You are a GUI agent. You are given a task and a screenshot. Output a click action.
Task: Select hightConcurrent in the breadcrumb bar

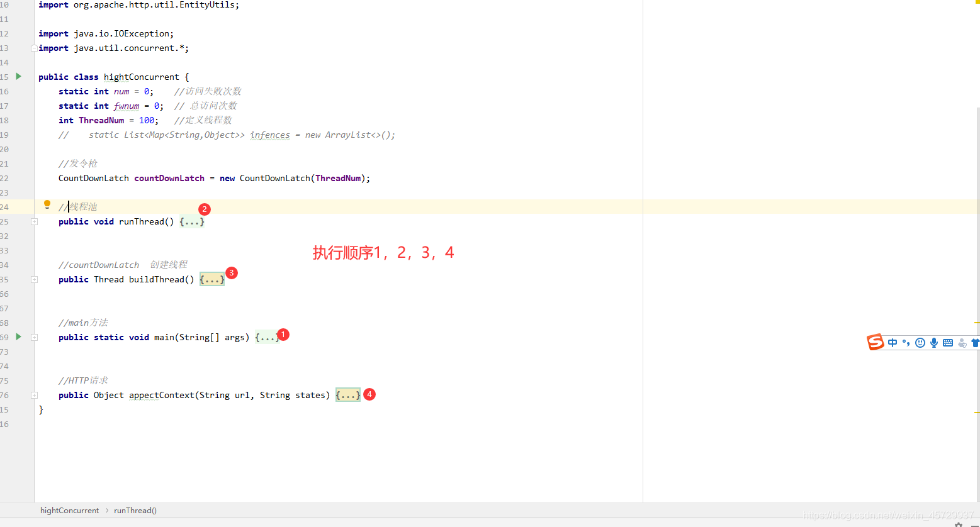click(69, 510)
